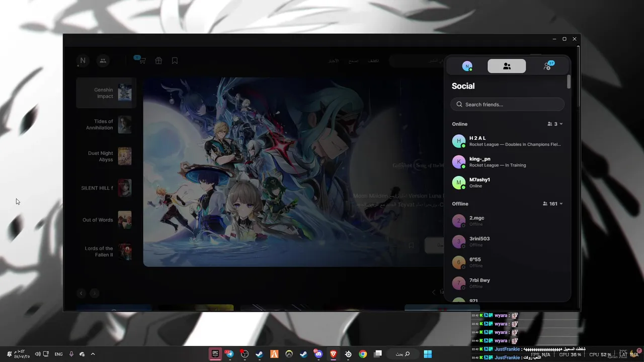Click previous carousel arrow below featured list

pyautogui.click(x=82, y=293)
